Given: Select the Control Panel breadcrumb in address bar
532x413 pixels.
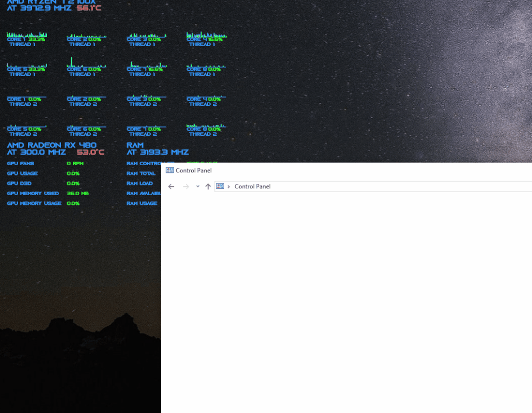Looking at the screenshot, I should pyautogui.click(x=252, y=186).
